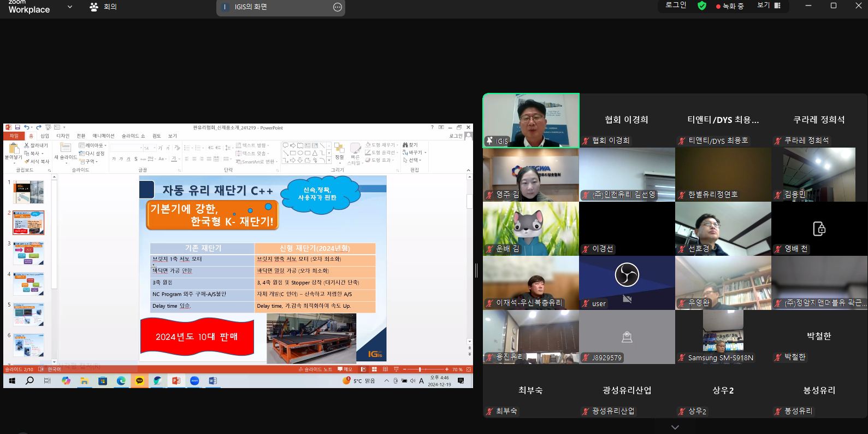Toggle slide notes (슬라이드 노트) in status bar
Screen dimensions: 868x434
point(315,370)
